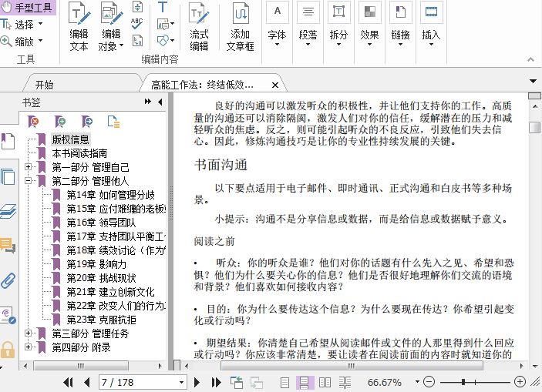Zoom out with the minus button
542x392 pixels.
[429, 382]
